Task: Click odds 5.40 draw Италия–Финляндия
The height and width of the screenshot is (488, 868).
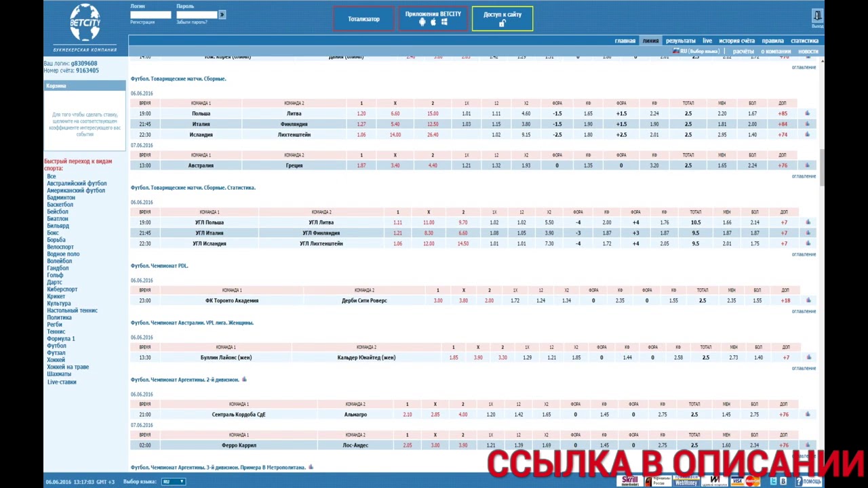Action: coord(395,124)
